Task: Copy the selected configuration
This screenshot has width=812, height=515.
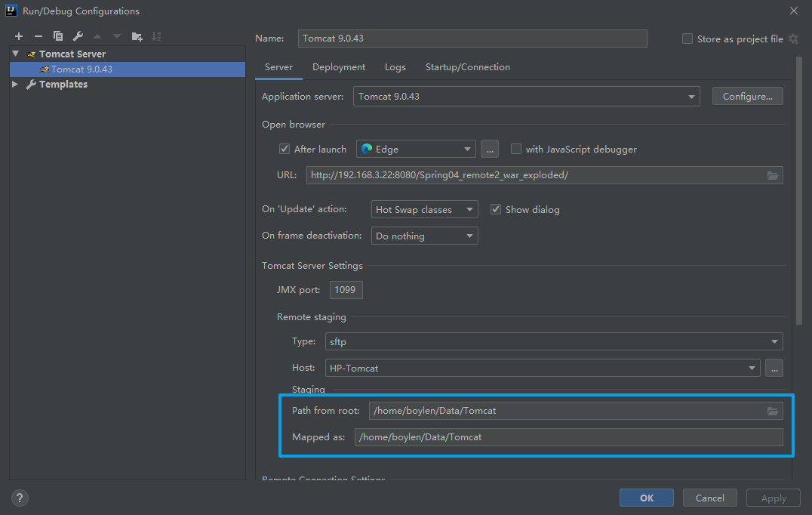Action: tap(58, 36)
